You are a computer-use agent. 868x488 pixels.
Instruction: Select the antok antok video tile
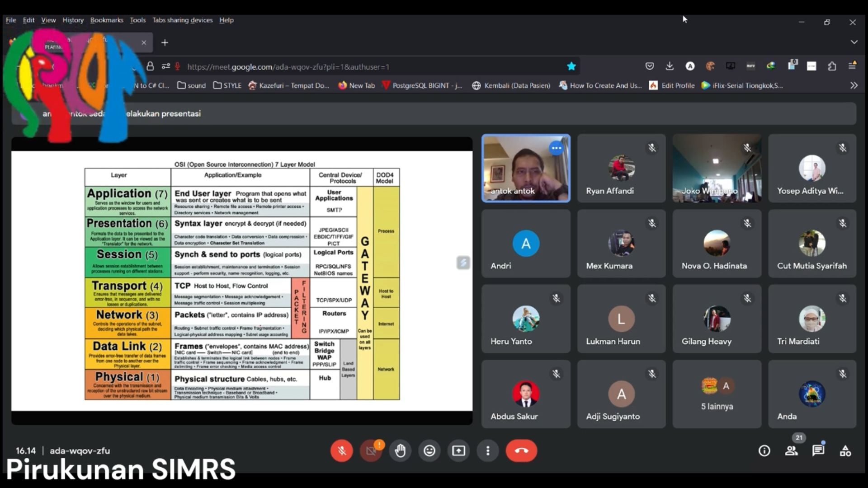coord(526,168)
